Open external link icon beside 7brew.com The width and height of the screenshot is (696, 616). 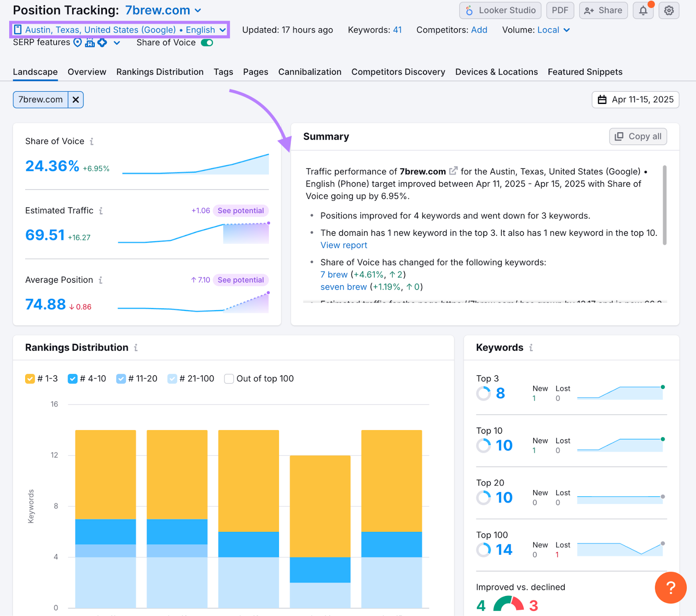coord(453,171)
